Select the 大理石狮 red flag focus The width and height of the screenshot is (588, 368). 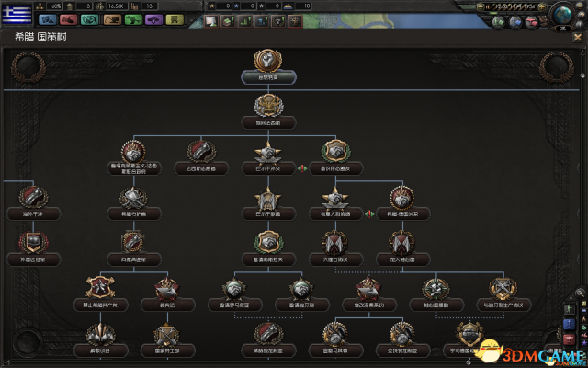[335, 243]
